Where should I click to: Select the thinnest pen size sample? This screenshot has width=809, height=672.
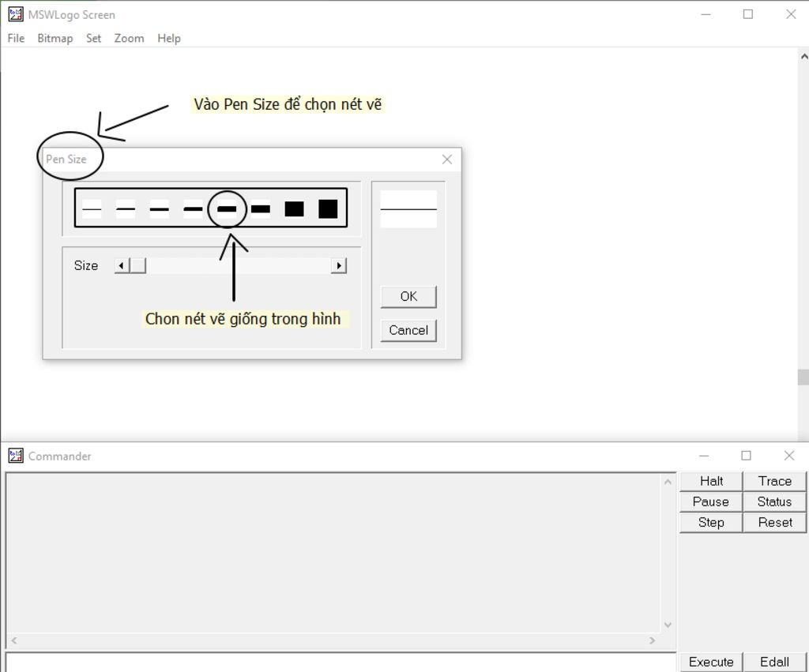92,209
